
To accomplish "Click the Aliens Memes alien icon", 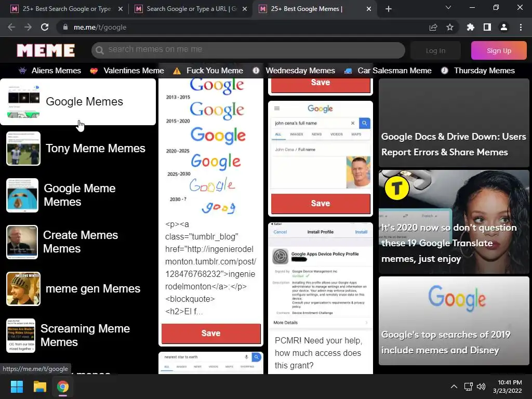I will tap(22, 71).
